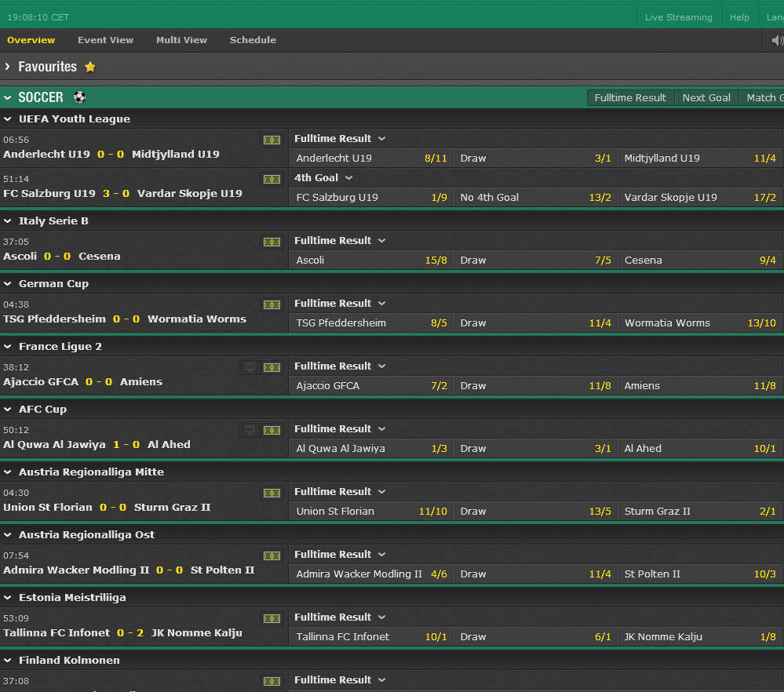Open 4th Goal market dropdown
The image size is (784, 692).
click(323, 177)
